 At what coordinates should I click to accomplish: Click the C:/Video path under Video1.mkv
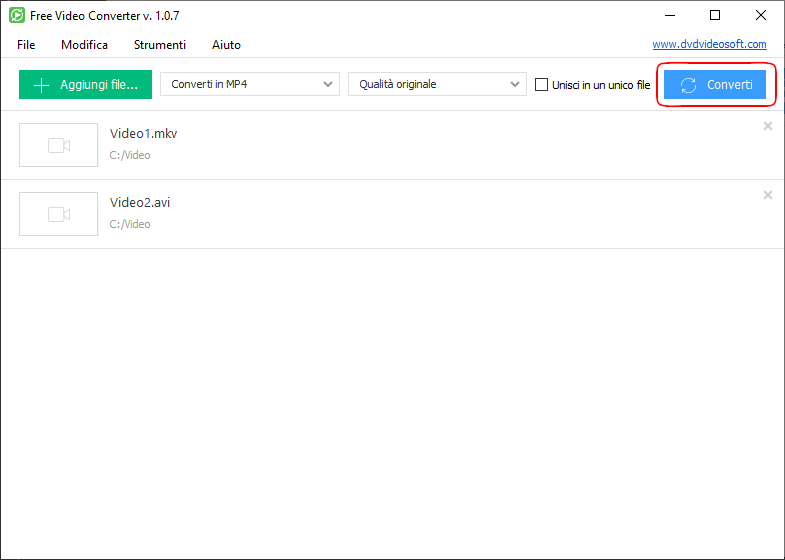point(130,155)
